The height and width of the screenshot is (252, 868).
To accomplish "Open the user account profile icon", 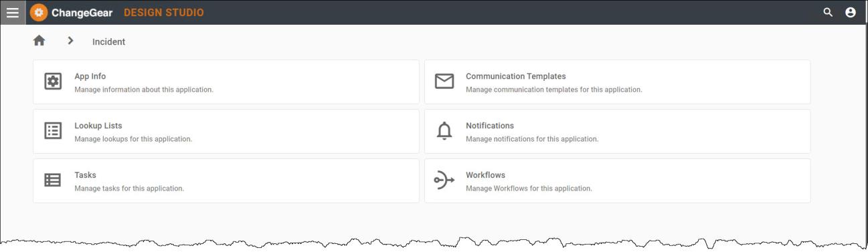I will pos(851,12).
